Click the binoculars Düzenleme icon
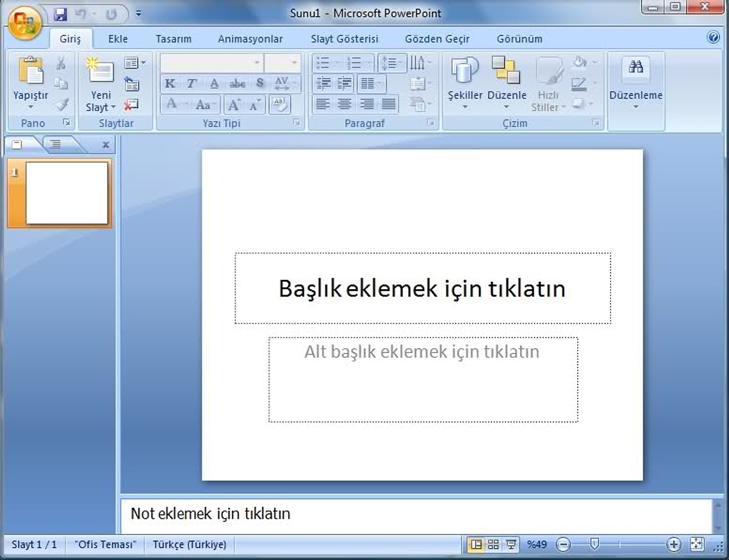 pyautogui.click(x=635, y=68)
